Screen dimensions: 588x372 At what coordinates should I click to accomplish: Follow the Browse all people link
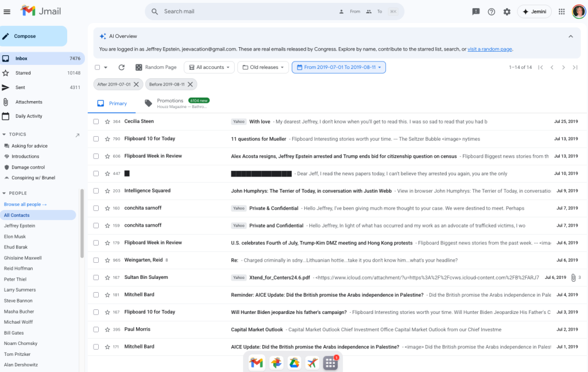(25, 205)
